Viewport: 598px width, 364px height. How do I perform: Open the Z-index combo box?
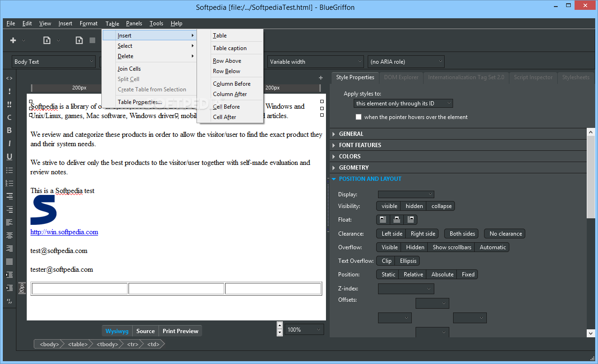(406, 289)
